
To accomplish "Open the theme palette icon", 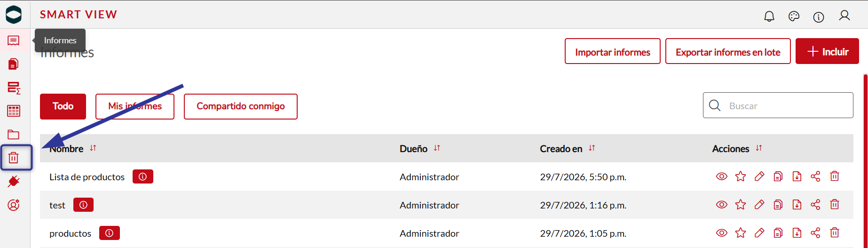I will tap(794, 16).
